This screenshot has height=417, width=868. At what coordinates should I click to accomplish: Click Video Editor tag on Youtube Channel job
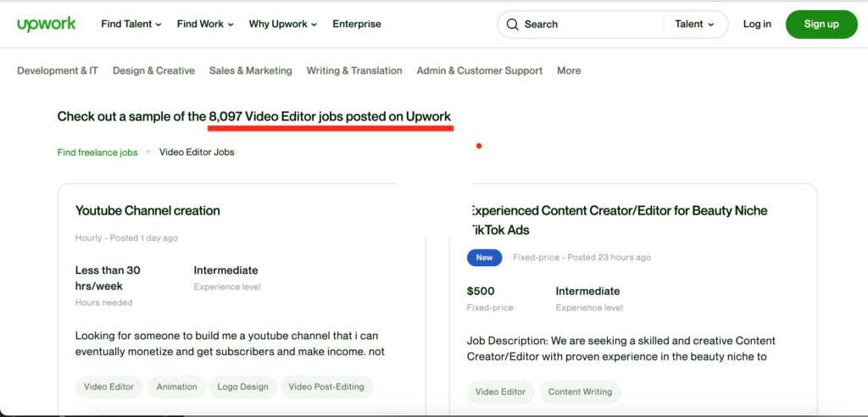108,387
